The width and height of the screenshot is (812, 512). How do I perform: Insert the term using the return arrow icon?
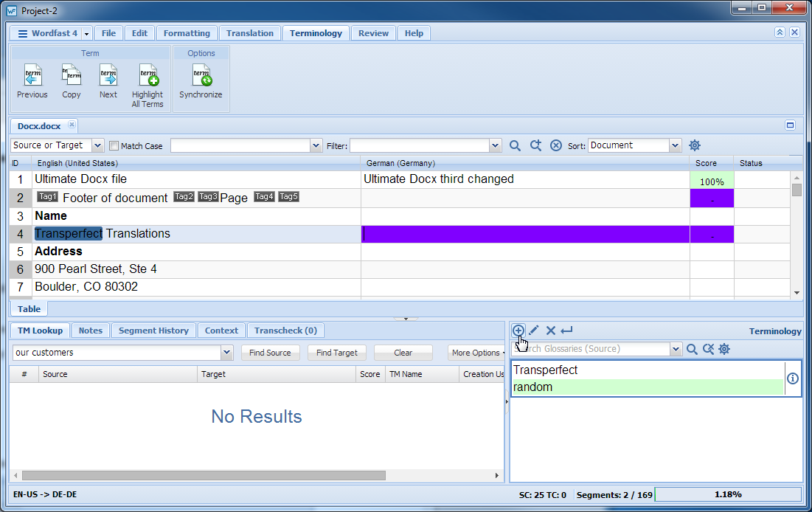pyautogui.click(x=567, y=330)
